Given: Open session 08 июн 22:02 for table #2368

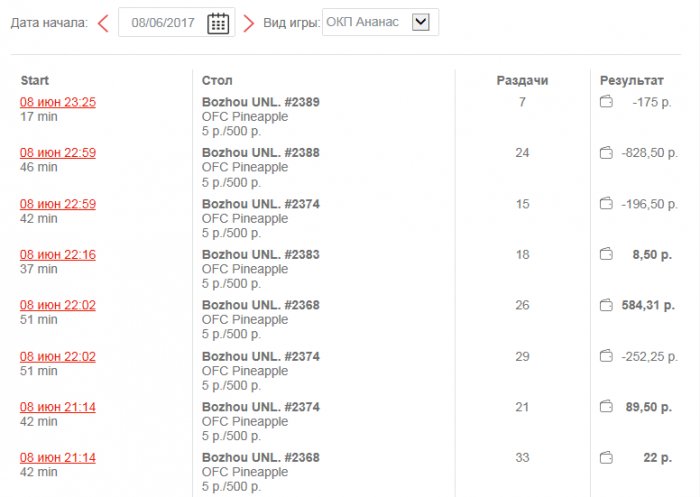Looking at the screenshot, I should pos(58,305).
